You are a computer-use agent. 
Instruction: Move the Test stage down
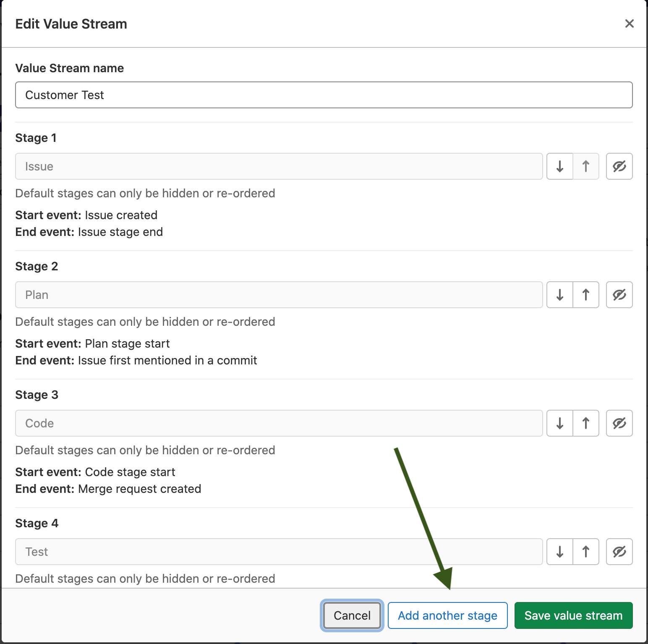(559, 552)
